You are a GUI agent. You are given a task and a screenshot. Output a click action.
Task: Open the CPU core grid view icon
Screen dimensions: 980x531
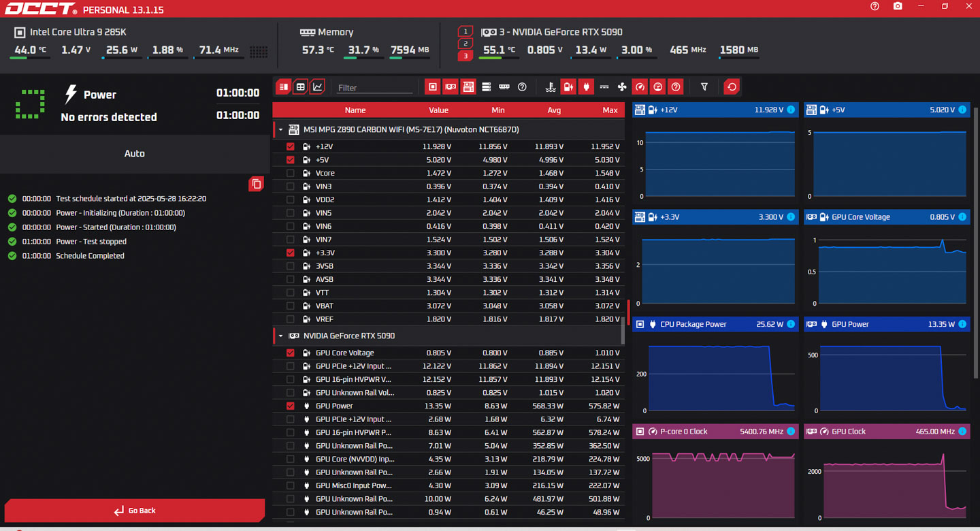[259, 52]
